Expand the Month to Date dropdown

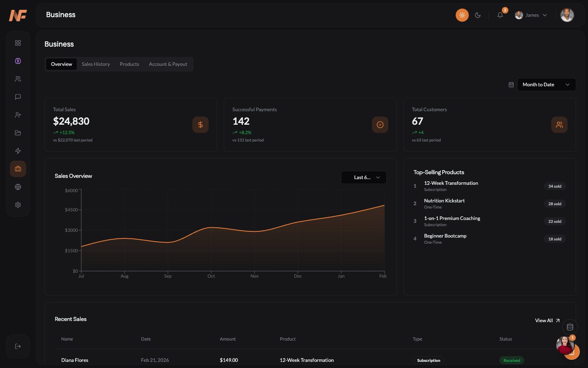546,85
